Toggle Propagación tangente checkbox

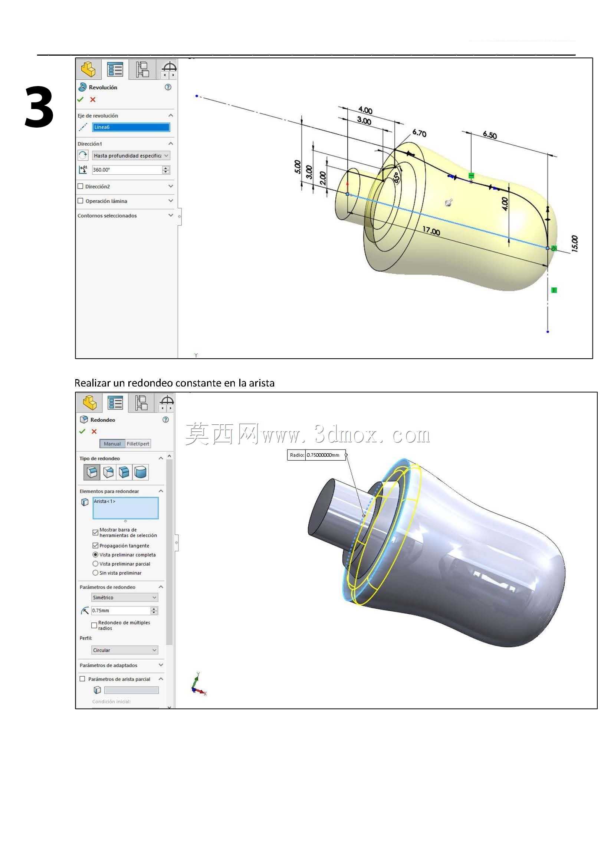pyautogui.click(x=95, y=546)
